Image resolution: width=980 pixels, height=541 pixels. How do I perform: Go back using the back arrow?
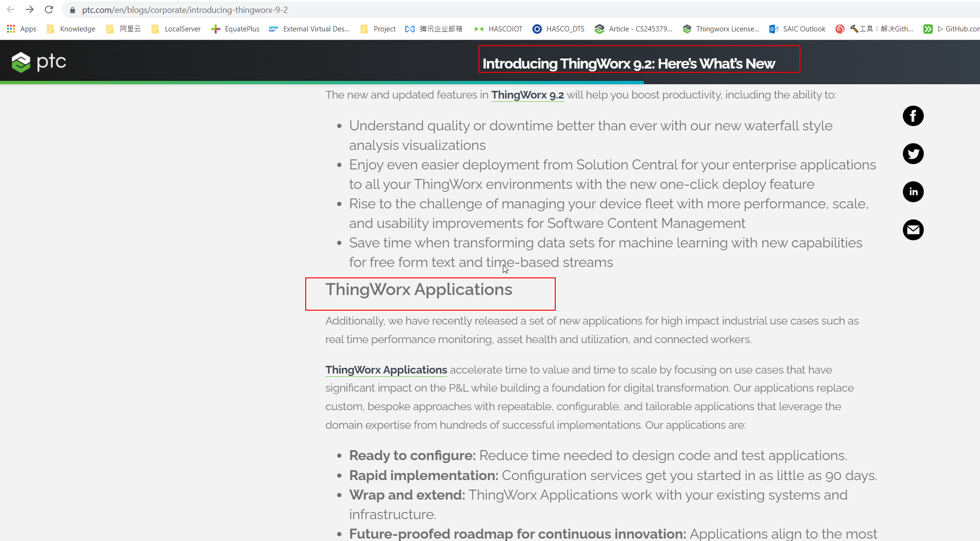click(x=10, y=10)
